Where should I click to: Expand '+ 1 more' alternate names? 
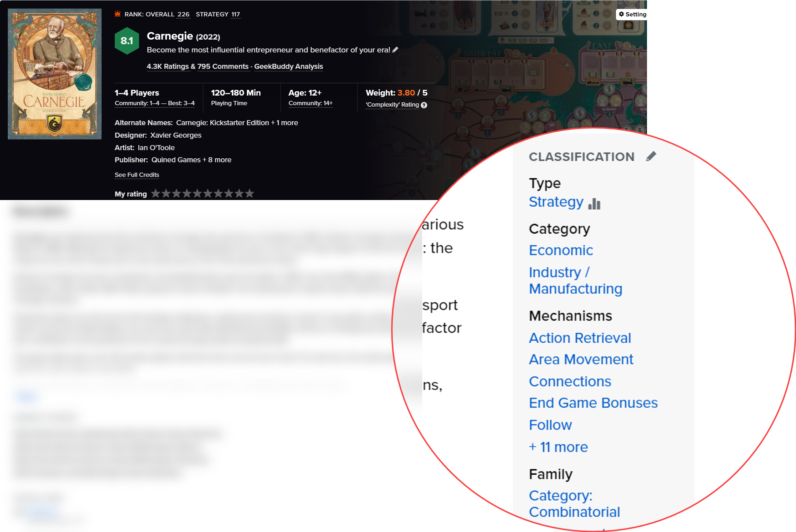284,123
